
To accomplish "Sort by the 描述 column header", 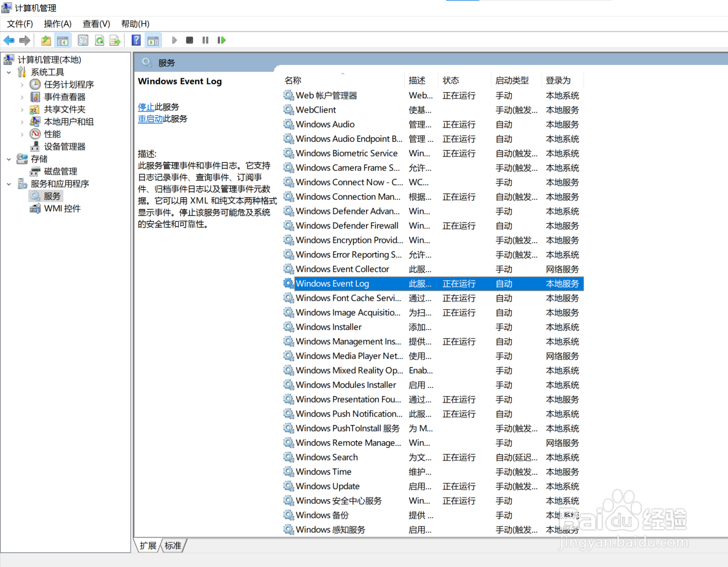I will (421, 81).
